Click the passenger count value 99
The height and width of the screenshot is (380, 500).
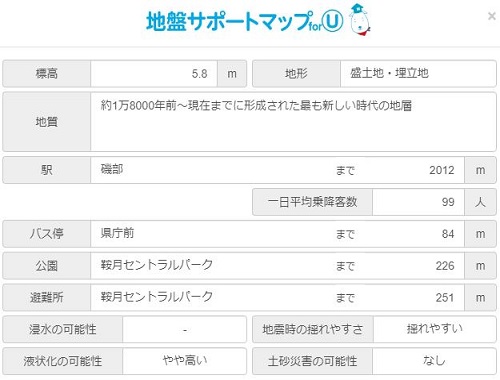click(448, 202)
